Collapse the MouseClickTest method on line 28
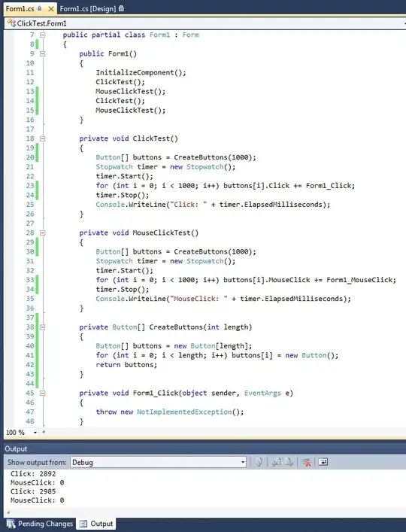 click(43, 233)
